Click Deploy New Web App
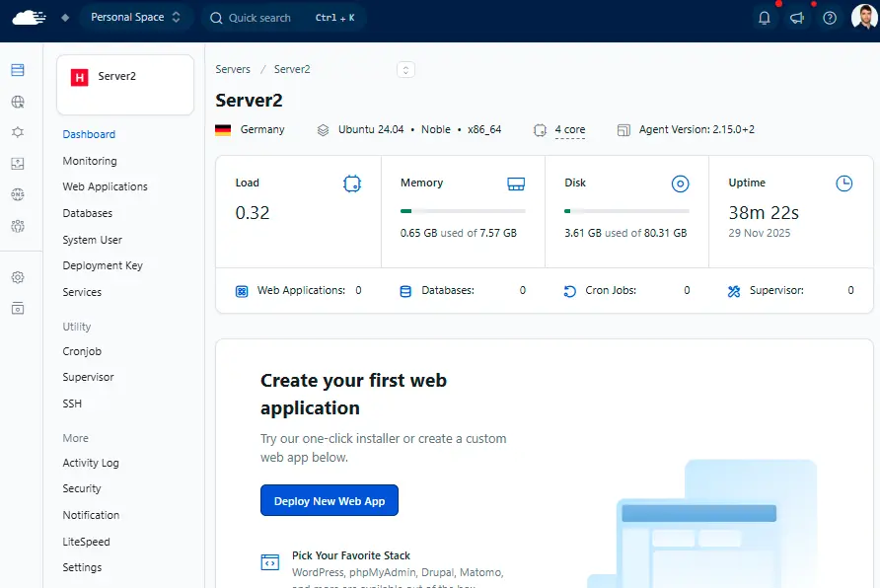 pos(330,500)
